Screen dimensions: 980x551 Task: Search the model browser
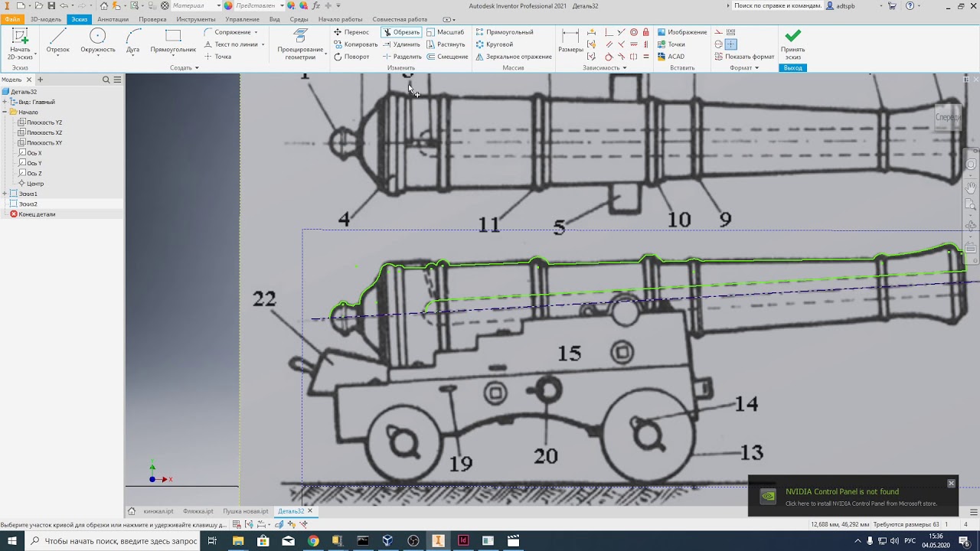(x=106, y=80)
